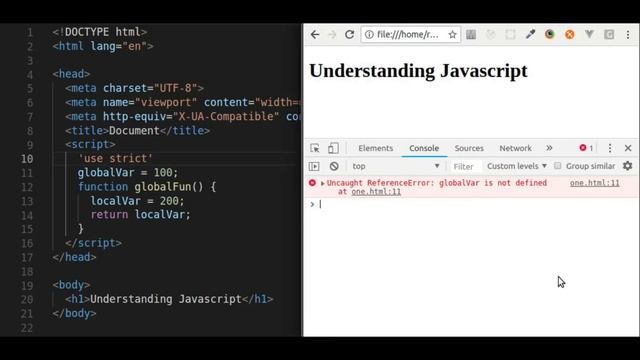Enable Group similar checkbox
The height and width of the screenshot is (360, 640).
coord(558,166)
